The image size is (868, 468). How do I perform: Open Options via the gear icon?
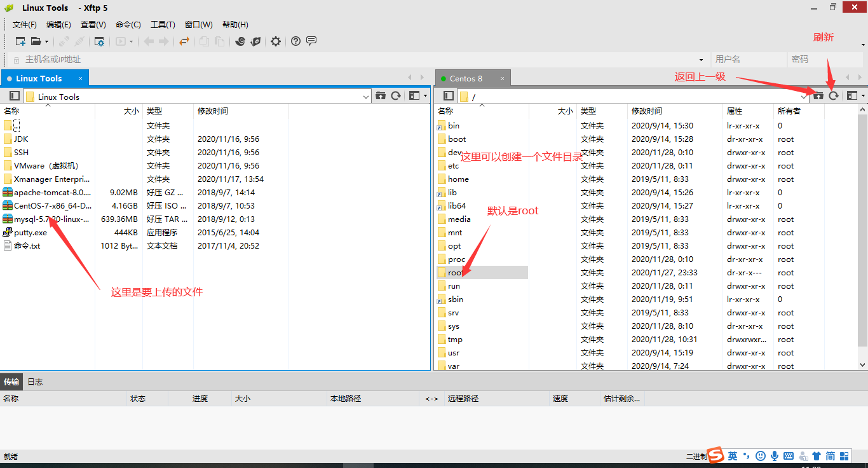[x=276, y=41]
